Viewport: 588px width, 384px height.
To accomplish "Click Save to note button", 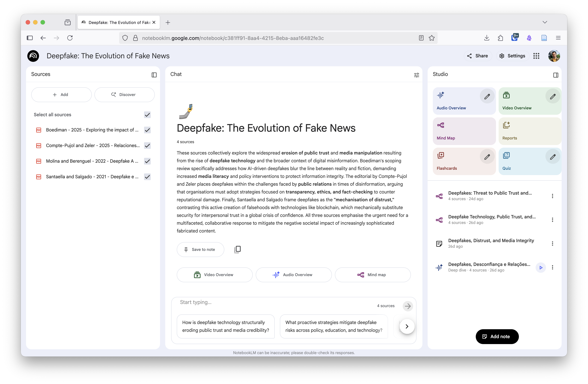I will pos(200,250).
